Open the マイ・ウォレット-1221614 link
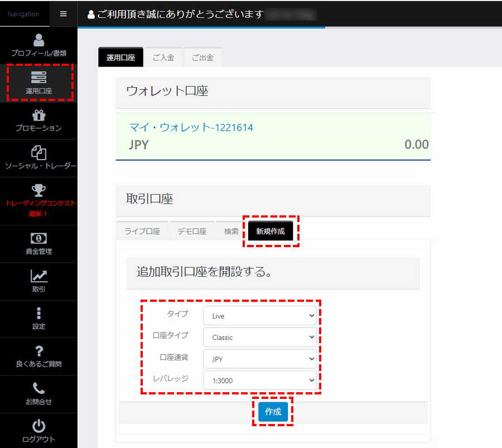 (x=191, y=127)
